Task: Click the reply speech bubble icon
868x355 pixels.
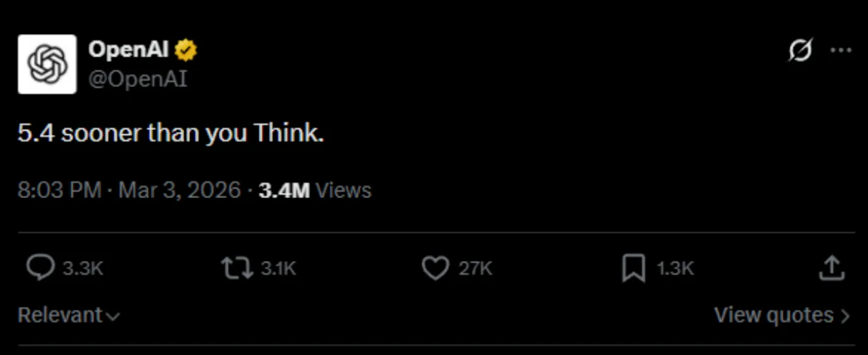Action: click(x=40, y=269)
